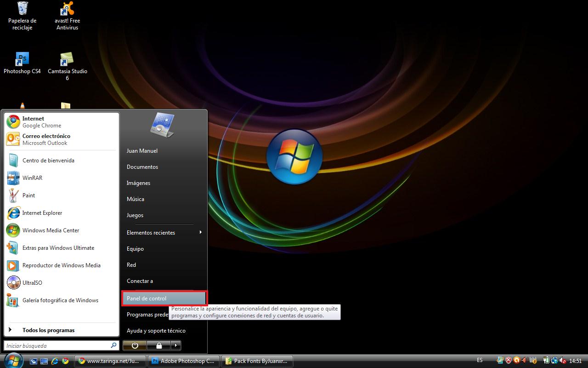
Task: Click the user account picture in Start menu
Action: 162,125
